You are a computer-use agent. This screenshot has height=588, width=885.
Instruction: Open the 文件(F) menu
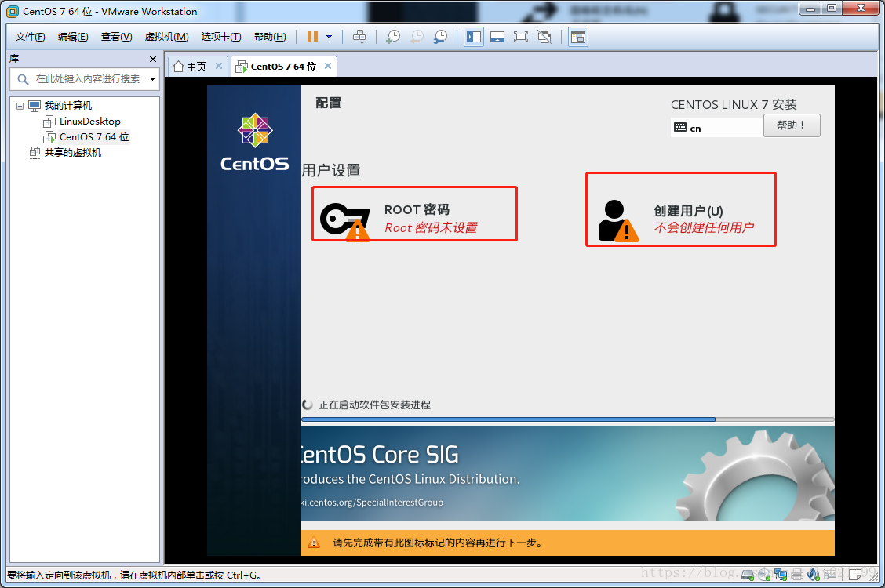coord(30,37)
